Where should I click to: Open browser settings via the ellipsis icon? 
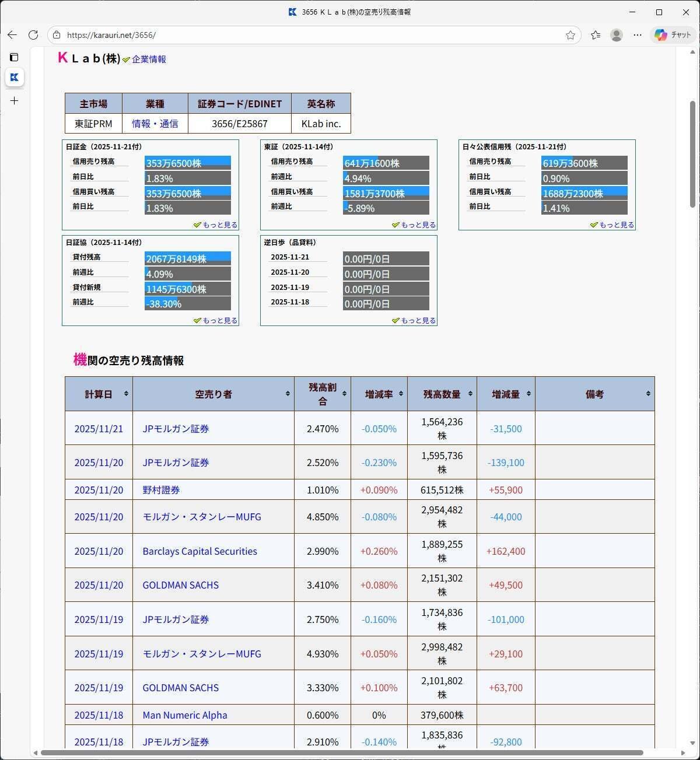[637, 35]
